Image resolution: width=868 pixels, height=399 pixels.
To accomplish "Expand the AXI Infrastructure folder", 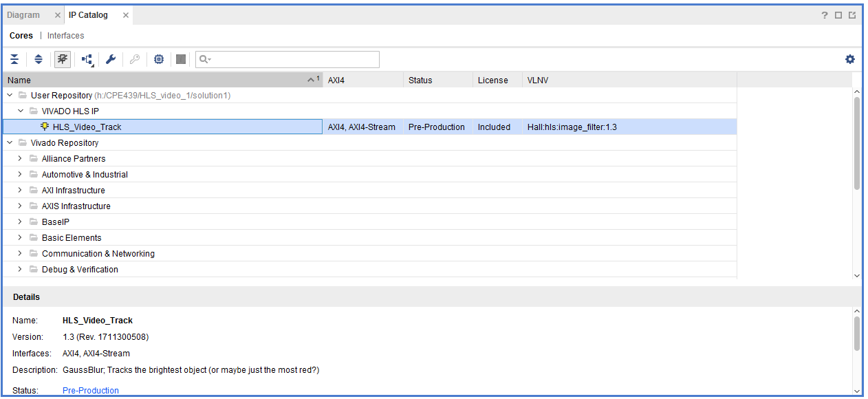I will point(20,191).
